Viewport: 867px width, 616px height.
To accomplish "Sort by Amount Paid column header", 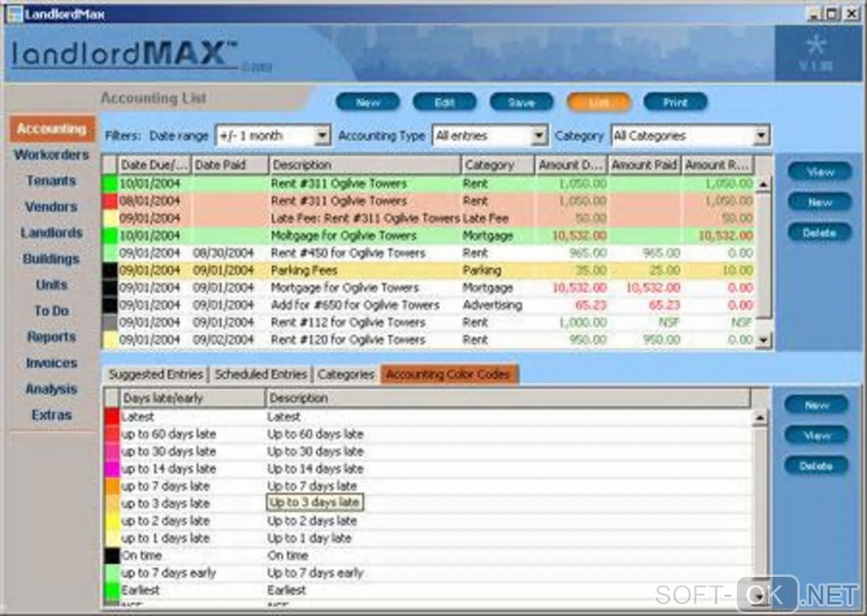I will pos(644,165).
